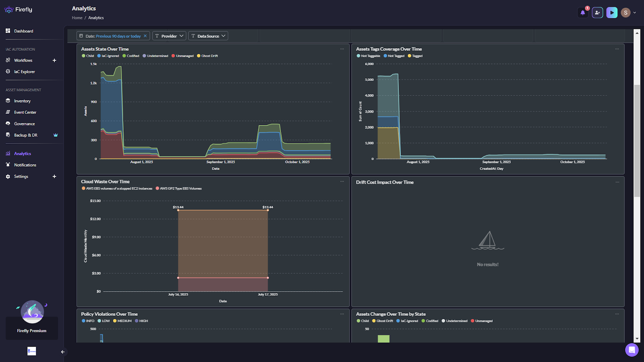Viewport: 644px width, 362px height.
Task: Remove the Date filter with X
Action: (145, 36)
